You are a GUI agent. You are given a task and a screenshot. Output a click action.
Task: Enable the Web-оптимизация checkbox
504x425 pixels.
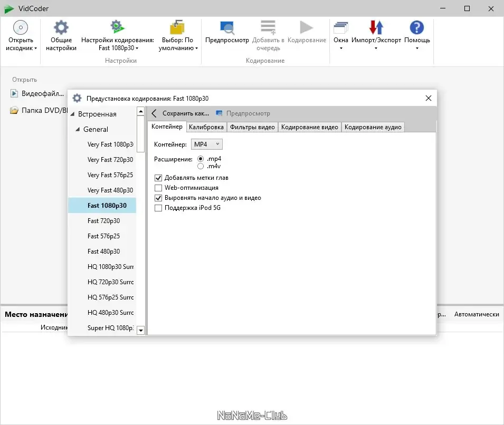[158, 188]
